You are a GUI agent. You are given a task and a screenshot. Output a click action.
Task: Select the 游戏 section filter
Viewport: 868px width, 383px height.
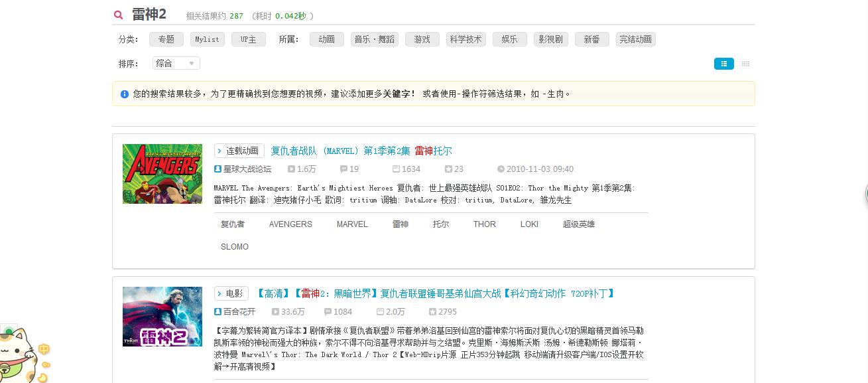[422, 39]
